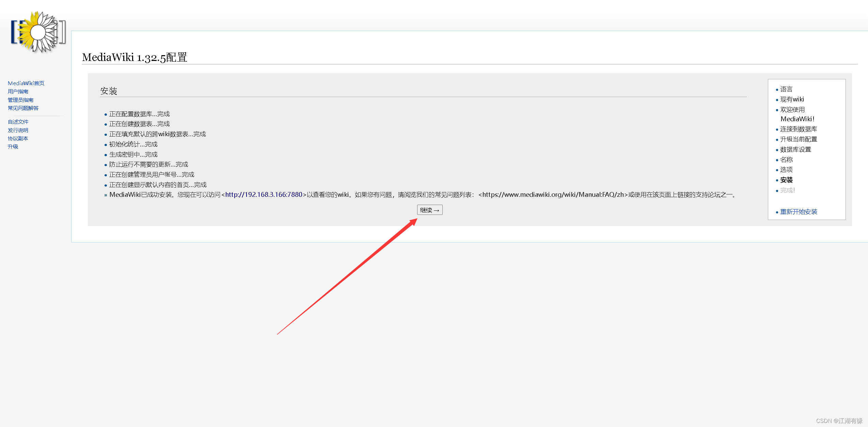The width and height of the screenshot is (868, 427).
Task: Open the 用户指南 user guide link
Action: click(x=18, y=92)
